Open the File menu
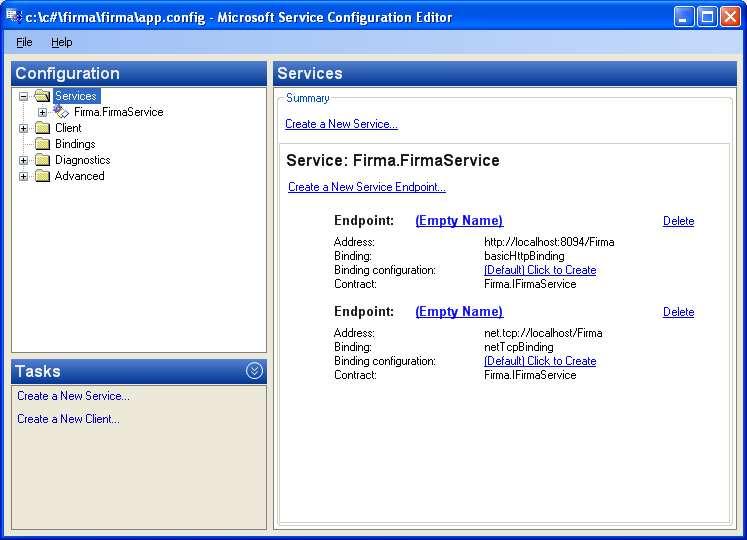Image resolution: width=747 pixels, height=540 pixels. 24,42
